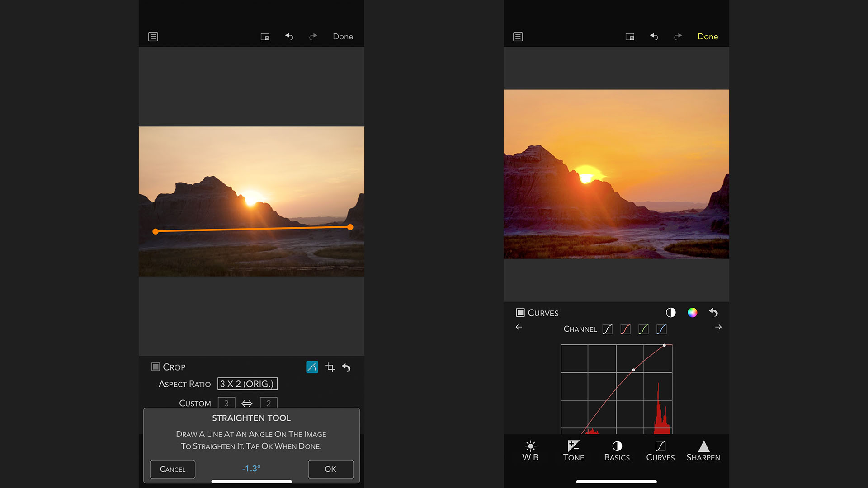
Task: Click the before/after split preview icon
Action: click(x=671, y=312)
